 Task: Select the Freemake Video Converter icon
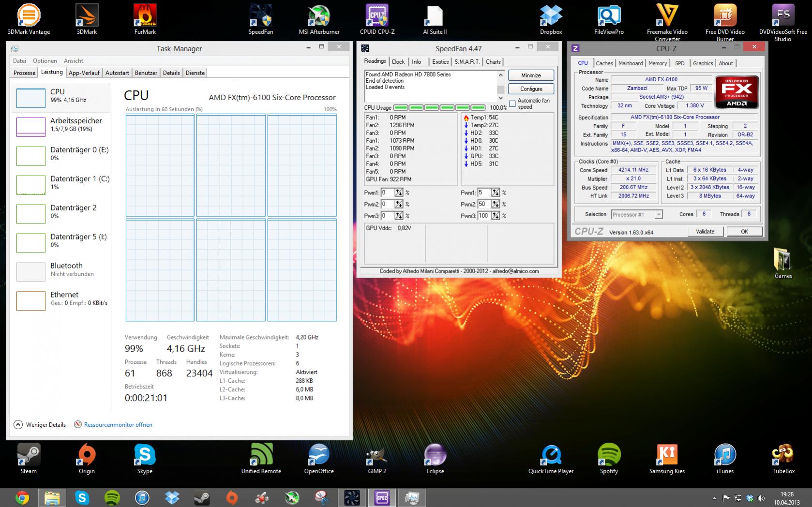point(667,22)
